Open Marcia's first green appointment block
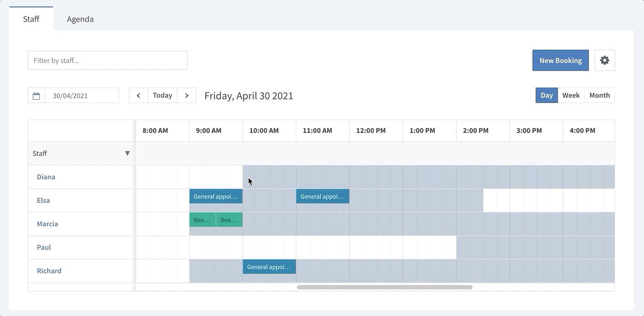The height and width of the screenshot is (316, 644). [202, 220]
